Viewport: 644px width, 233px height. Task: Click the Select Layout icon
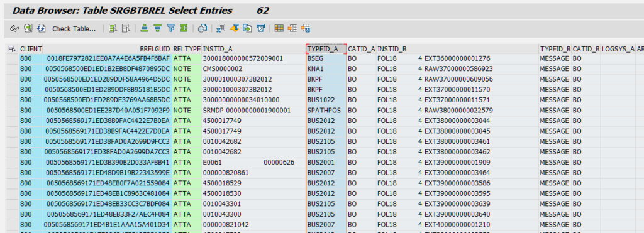point(292,28)
